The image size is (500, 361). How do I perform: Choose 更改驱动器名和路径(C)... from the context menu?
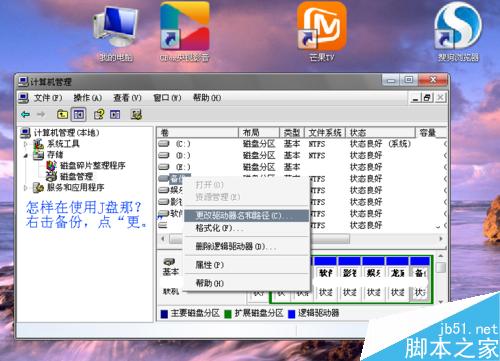tap(246, 216)
